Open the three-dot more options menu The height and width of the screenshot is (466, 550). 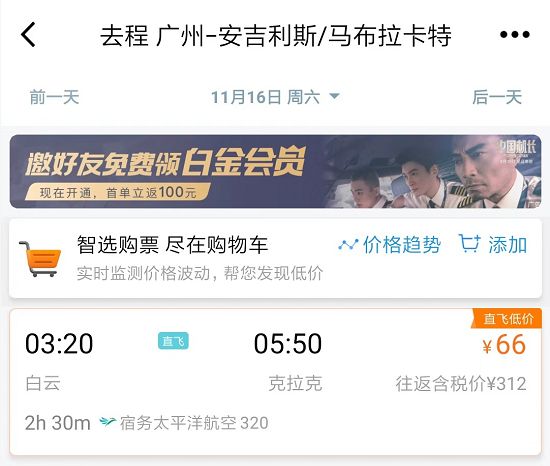[x=515, y=34]
